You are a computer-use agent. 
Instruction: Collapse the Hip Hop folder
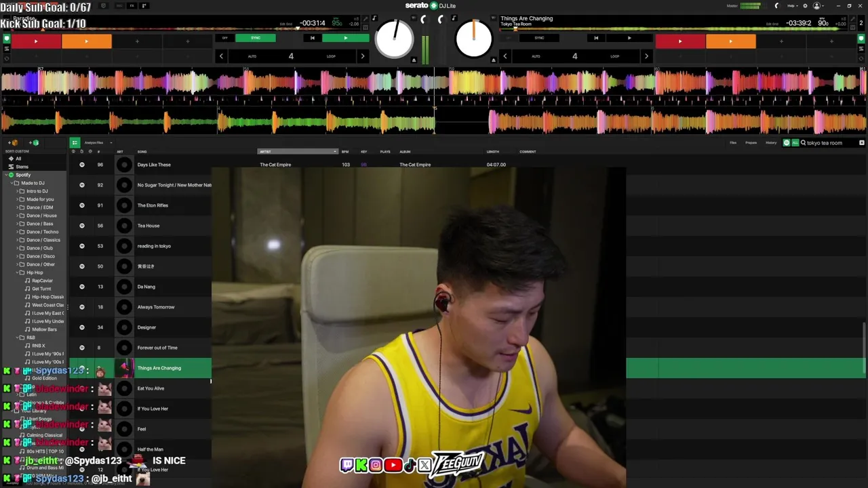point(16,272)
